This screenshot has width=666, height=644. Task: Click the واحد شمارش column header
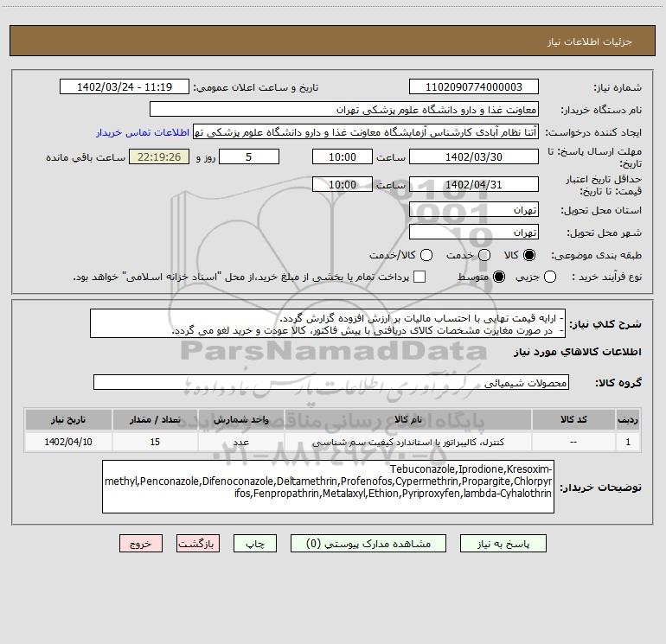(240, 419)
